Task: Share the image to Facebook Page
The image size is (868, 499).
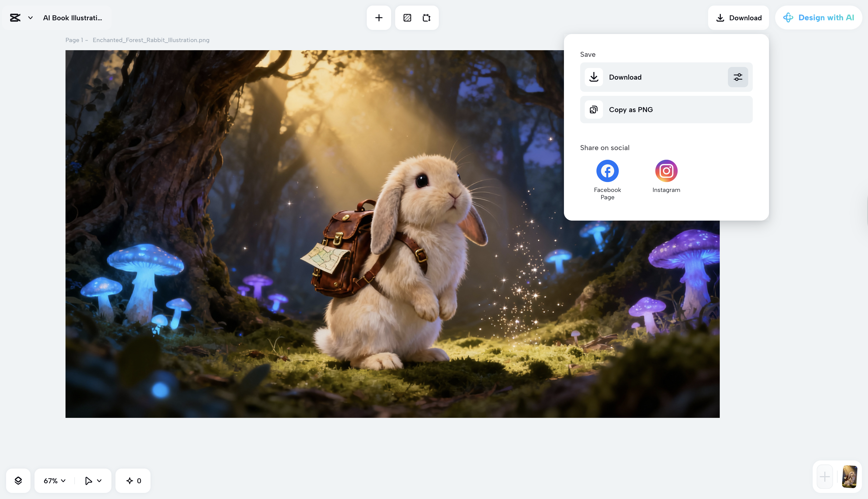Action: 607,170
